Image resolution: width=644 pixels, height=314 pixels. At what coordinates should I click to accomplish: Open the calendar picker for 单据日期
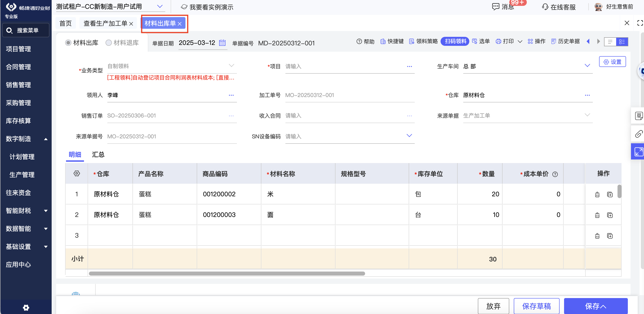point(222,43)
